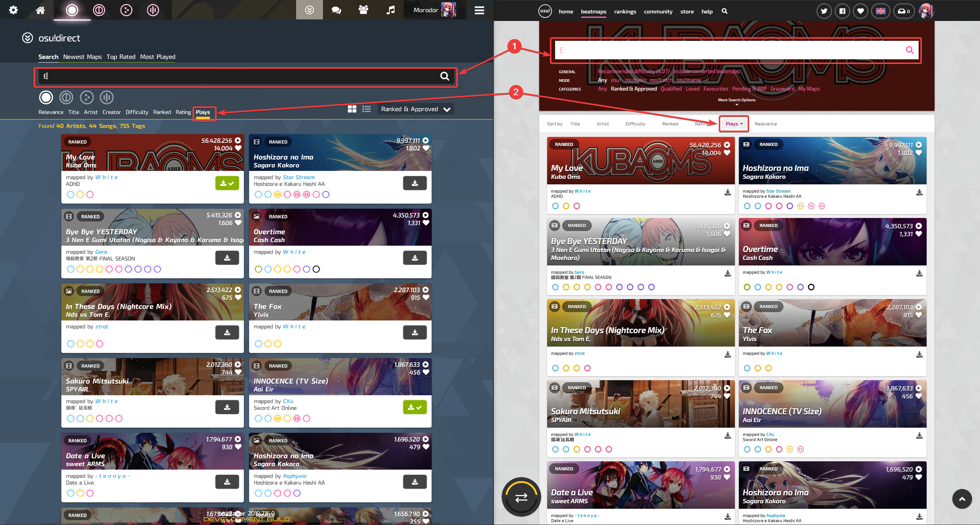Open the Plays sort dropdown on the website
This screenshot has width=980, height=525.
733,123
